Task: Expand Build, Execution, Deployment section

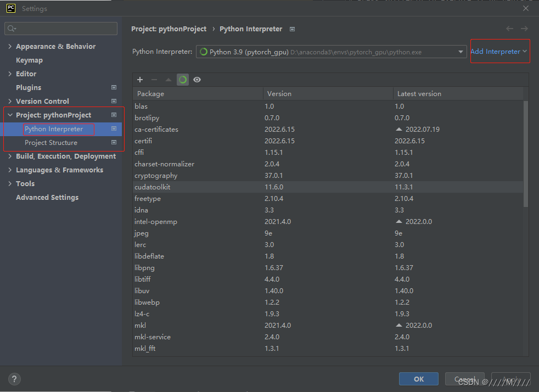Action: [10, 156]
